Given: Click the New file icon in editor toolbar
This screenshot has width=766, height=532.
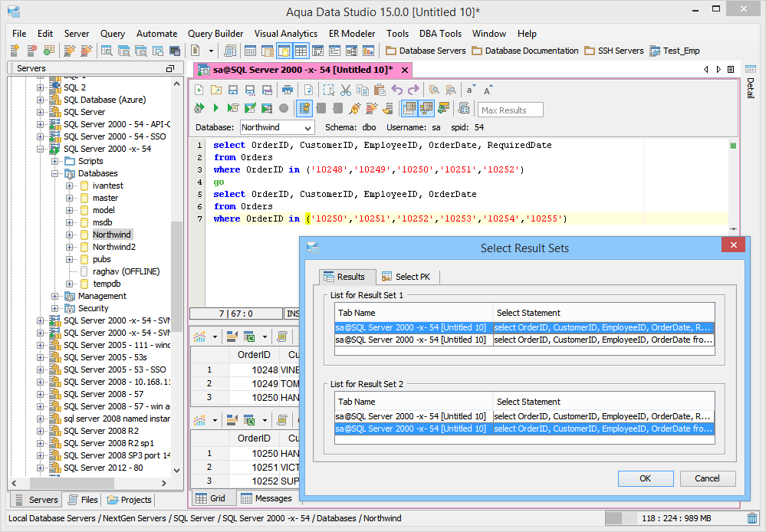Looking at the screenshot, I should pyautogui.click(x=199, y=90).
